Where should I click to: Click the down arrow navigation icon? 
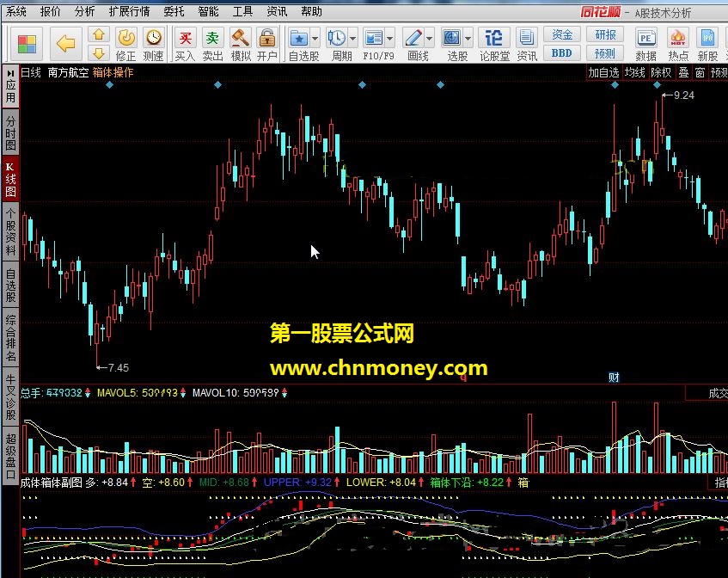(99, 53)
